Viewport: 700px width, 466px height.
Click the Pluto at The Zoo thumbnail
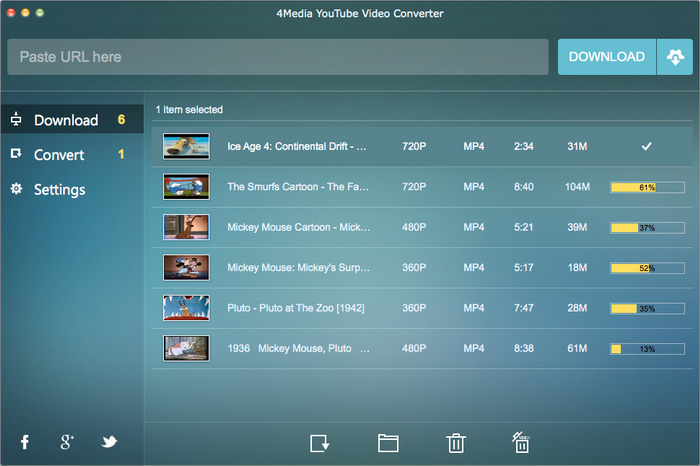click(x=186, y=307)
